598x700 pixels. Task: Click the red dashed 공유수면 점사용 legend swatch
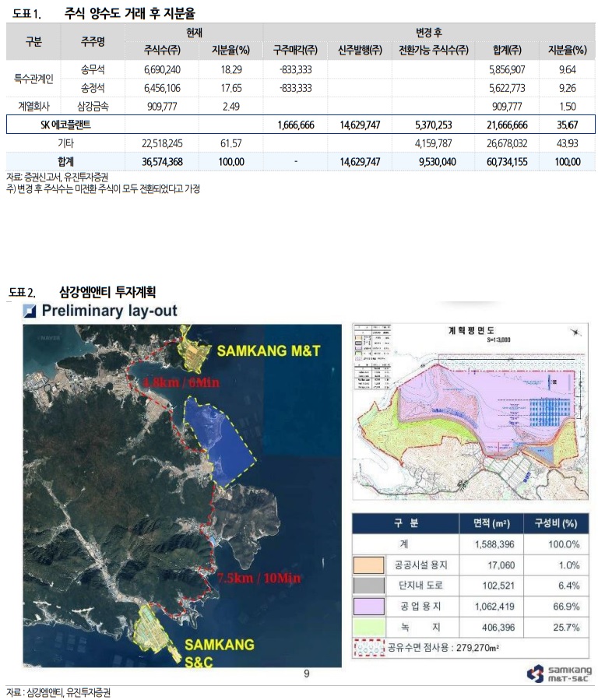click(x=368, y=648)
